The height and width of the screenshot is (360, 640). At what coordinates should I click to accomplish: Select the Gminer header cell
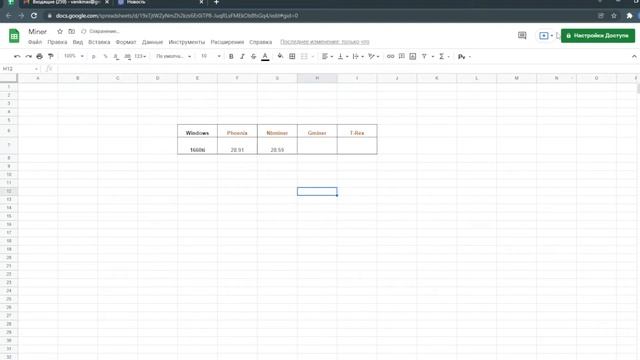317,131
